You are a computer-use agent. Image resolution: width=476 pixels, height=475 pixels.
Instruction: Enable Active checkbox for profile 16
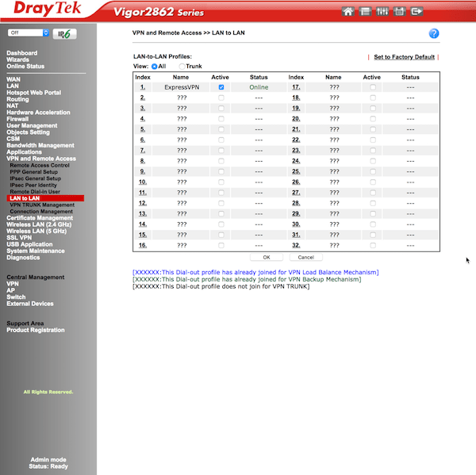(x=221, y=245)
